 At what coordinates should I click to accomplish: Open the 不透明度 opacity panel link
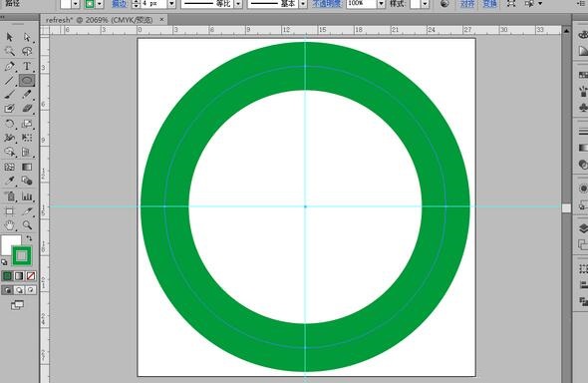(327, 4)
